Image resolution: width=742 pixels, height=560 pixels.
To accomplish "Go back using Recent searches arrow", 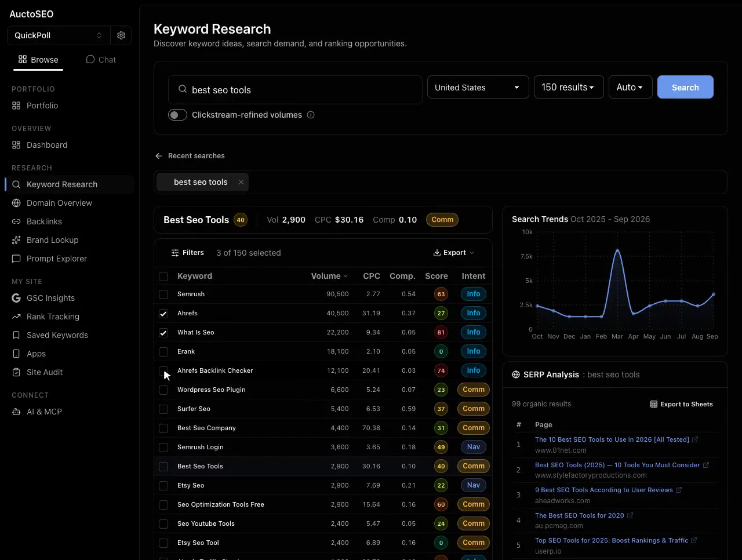I will pyautogui.click(x=159, y=156).
